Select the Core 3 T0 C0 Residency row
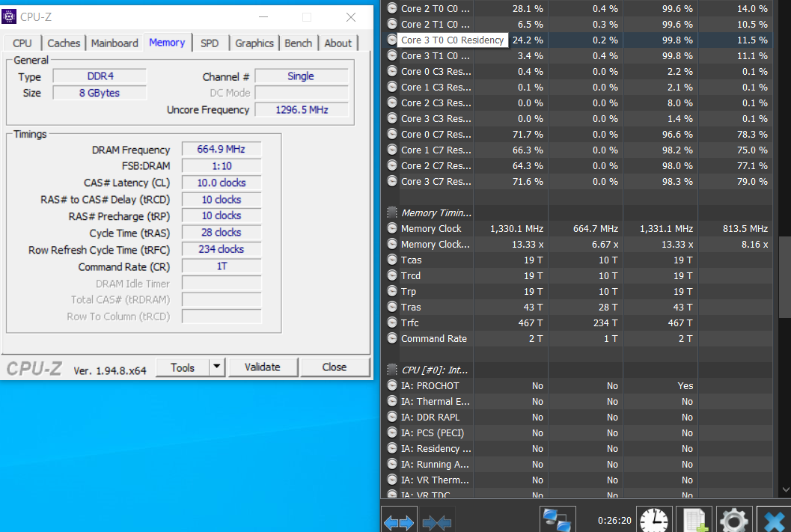This screenshot has height=532, width=791. tap(578, 40)
